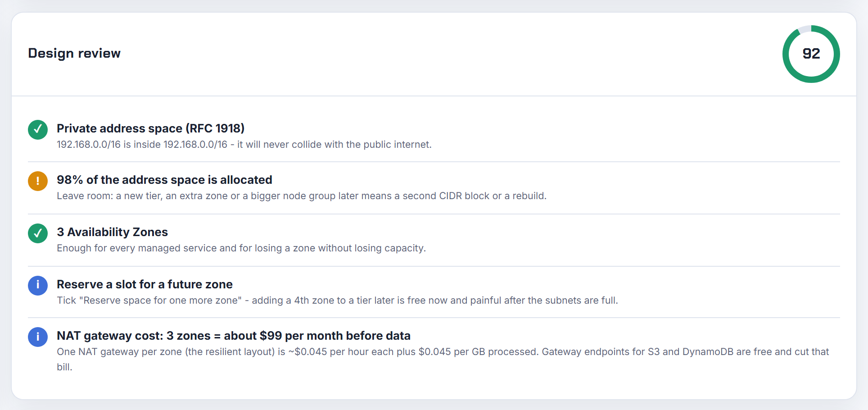Click the text '192.168.0.0/16 is inside 192.168.0.0/16'
The width and height of the screenshot is (868, 410).
[x=142, y=145]
